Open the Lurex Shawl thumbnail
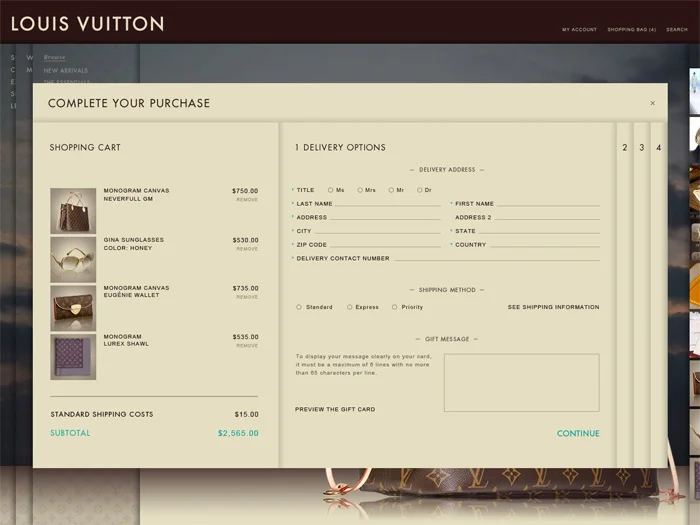Screen dimensions: 700x525 coord(73,357)
